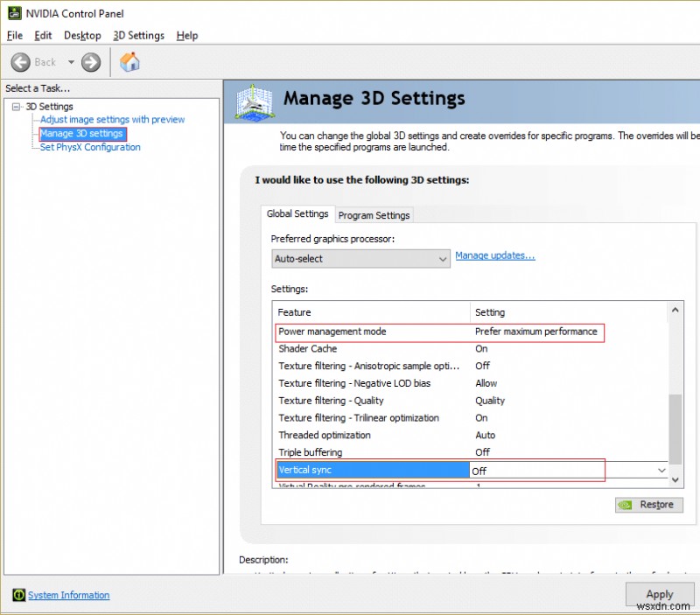Open the Vertical sync setting dropdown
The height and width of the screenshot is (615, 700).
pos(661,471)
